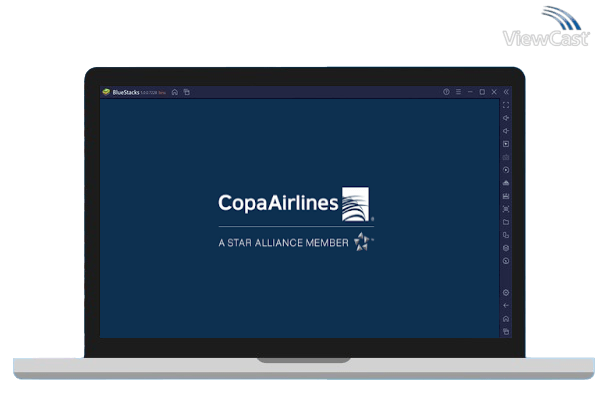This screenshot has width=602, height=414.
Task: Decrease volume in the BlueStacks sidebar
Action: click(506, 131)
